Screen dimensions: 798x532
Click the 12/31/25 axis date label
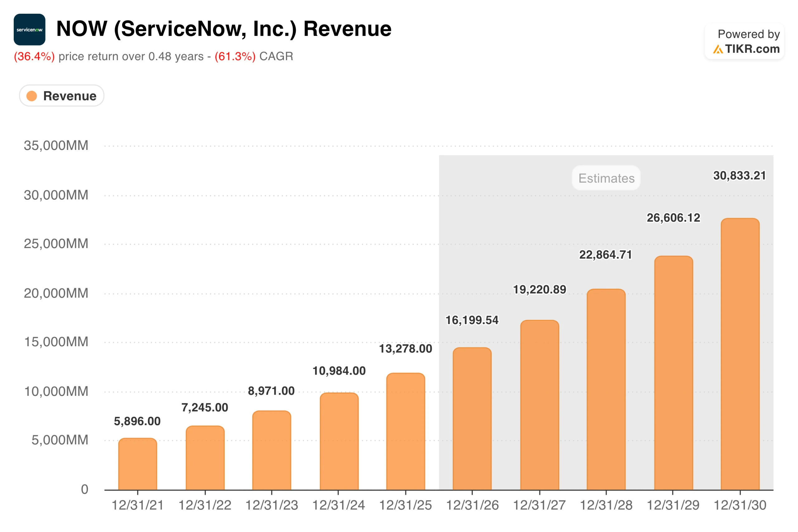tap(406, 505)
